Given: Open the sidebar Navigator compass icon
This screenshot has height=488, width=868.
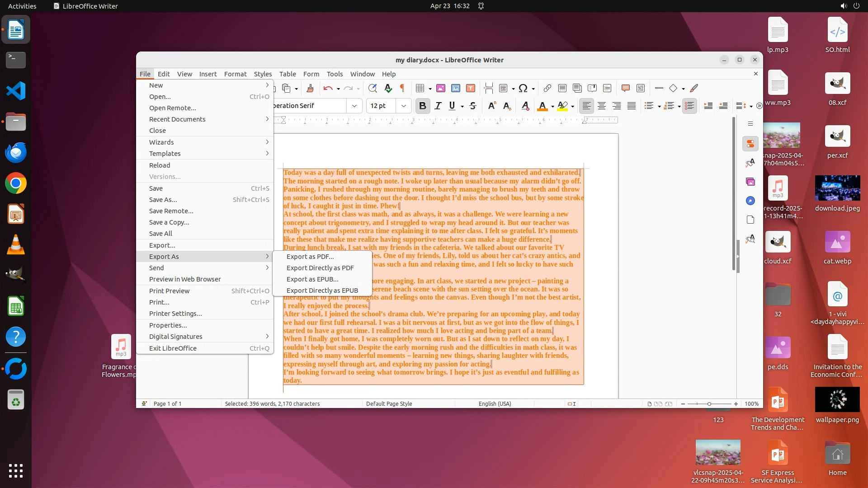Looking at the screenshot, I should [x=750, y=201].
